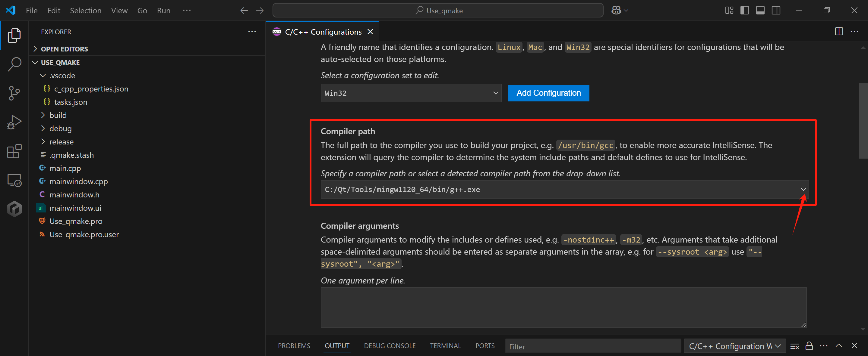This screenshot has width=868, height=356.
Task: Open the Search view in the activity bar
Action: [x=14, y=64]
